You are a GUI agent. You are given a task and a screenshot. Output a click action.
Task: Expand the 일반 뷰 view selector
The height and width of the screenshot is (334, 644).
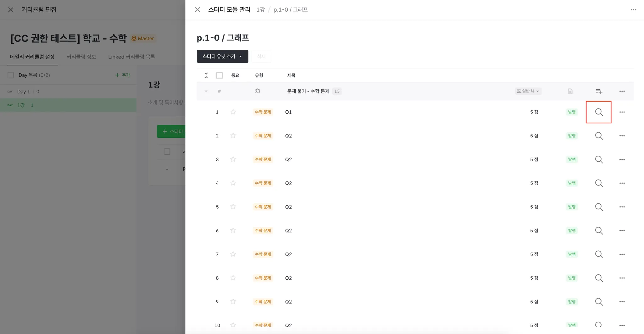(x=528, y=91)
